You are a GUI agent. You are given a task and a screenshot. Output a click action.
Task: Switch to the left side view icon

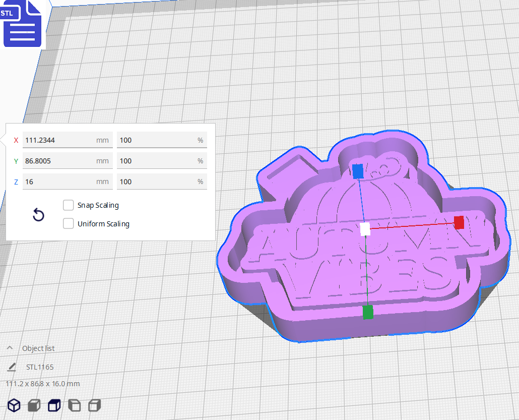(x=74, y=405)
